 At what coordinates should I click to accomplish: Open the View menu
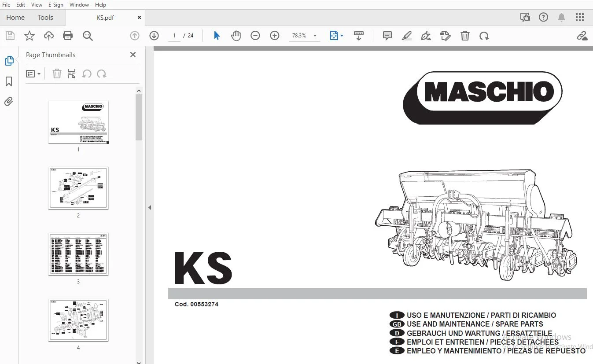point(37,5)
